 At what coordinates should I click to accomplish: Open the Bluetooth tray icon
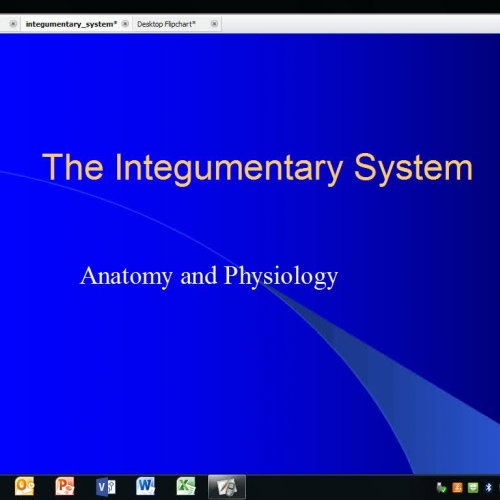[488, 488]
